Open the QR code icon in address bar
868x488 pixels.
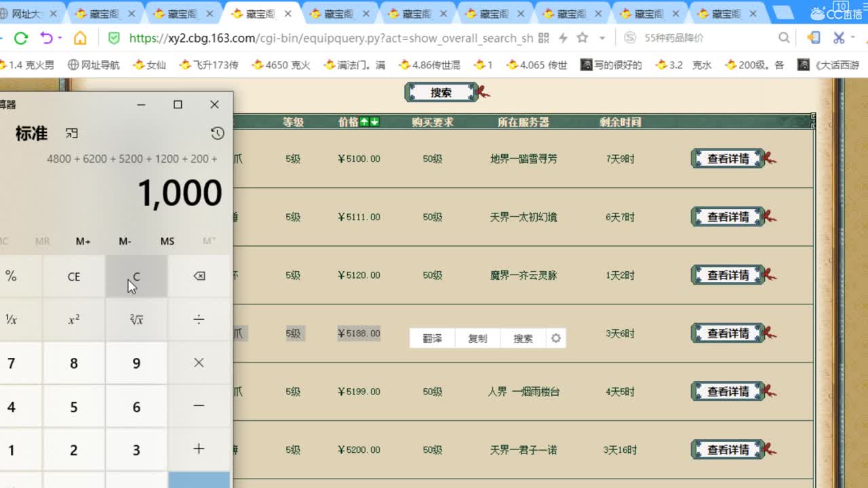point(543,39)
